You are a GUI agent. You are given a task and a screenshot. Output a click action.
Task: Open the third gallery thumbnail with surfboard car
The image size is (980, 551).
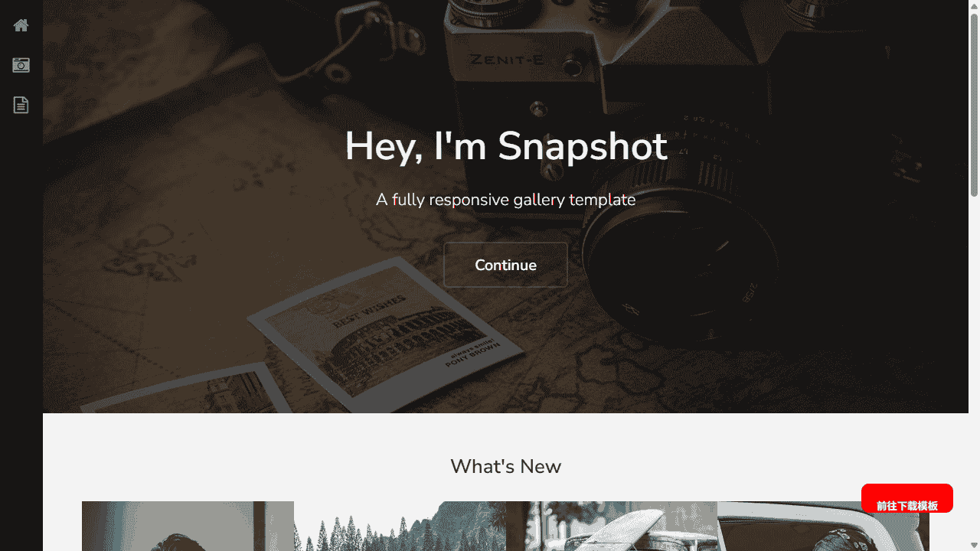612,526
